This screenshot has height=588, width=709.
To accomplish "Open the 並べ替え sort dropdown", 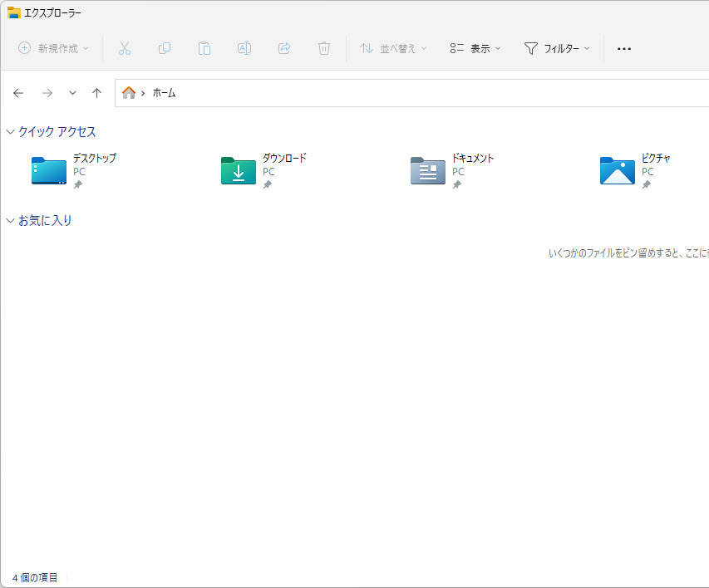I will (x=393, y=48).
